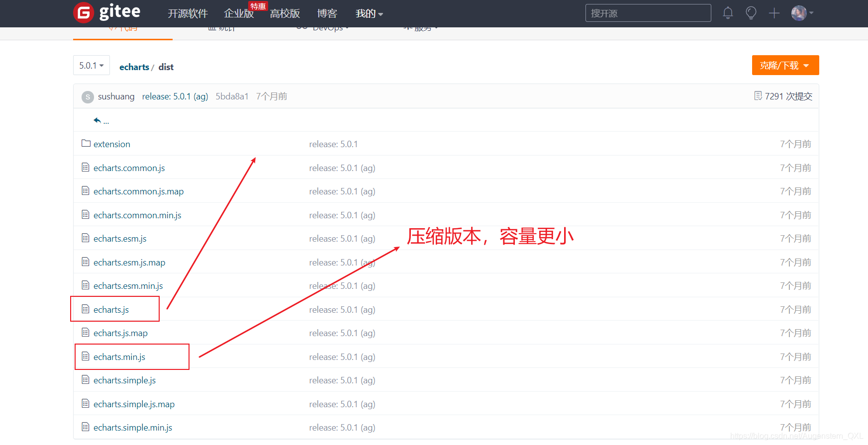The width and height of the screenshot is (868, 445).
Task: Open the echarts.esm.js.map file
Action: 129,263
